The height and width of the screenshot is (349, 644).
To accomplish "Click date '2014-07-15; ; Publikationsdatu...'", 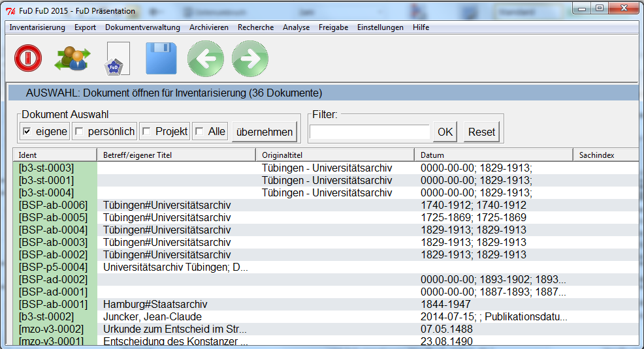I will pyautogui.click(x=494, y=316).
